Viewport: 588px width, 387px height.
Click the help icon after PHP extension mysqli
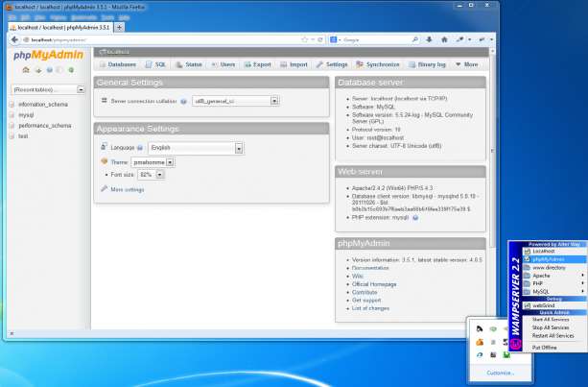(415, 218)
